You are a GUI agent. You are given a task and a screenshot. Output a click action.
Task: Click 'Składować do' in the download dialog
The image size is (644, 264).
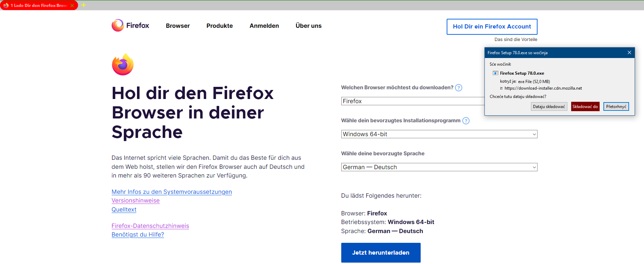point(585,107)
